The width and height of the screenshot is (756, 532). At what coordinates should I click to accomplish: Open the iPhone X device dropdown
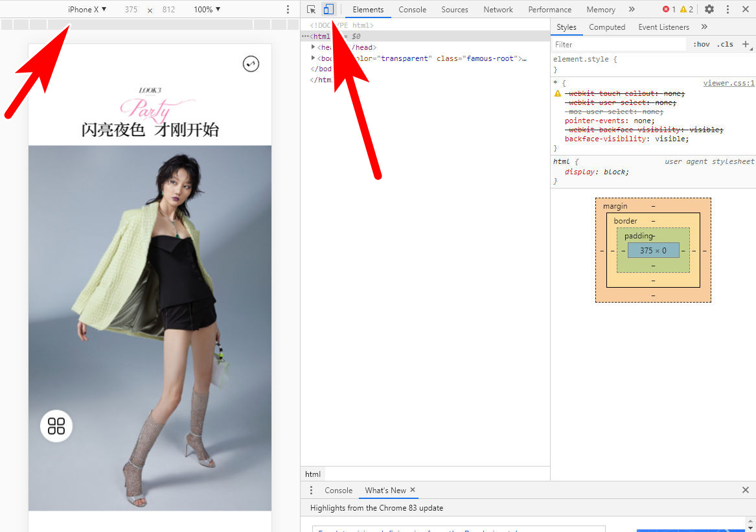tap(87, 10)
